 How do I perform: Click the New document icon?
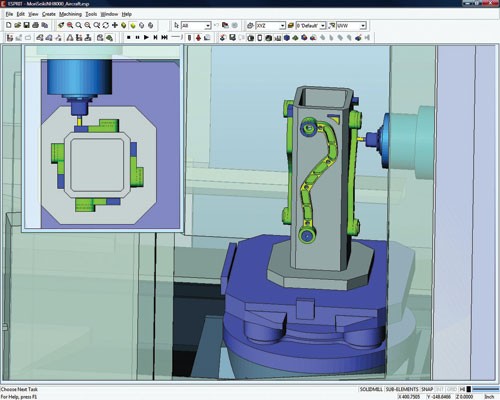pyautogui.click(x=9, y=25)
